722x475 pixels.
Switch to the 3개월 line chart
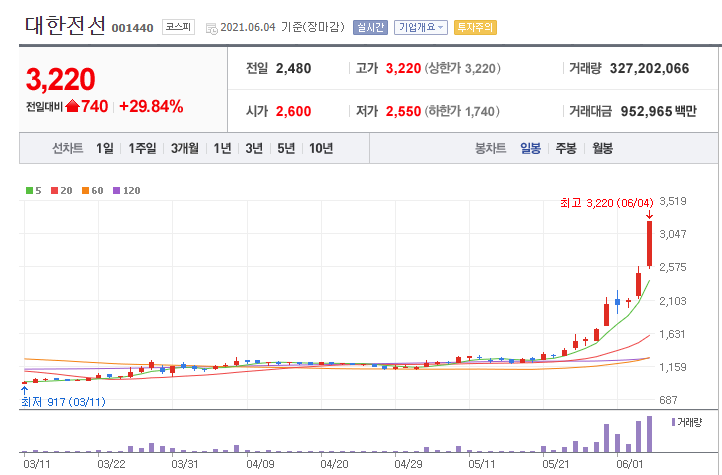pyautogui.click(x=185, y=148)
